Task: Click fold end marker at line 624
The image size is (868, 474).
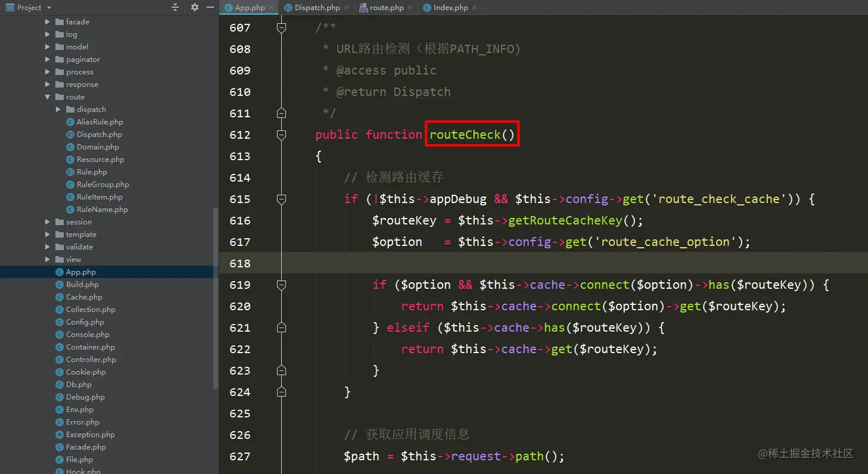Action: (x=282, y=392)
